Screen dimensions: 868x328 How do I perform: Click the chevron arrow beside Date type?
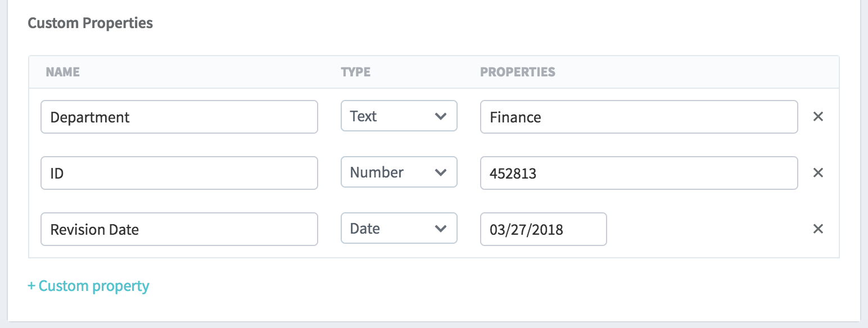coord(441,229)
